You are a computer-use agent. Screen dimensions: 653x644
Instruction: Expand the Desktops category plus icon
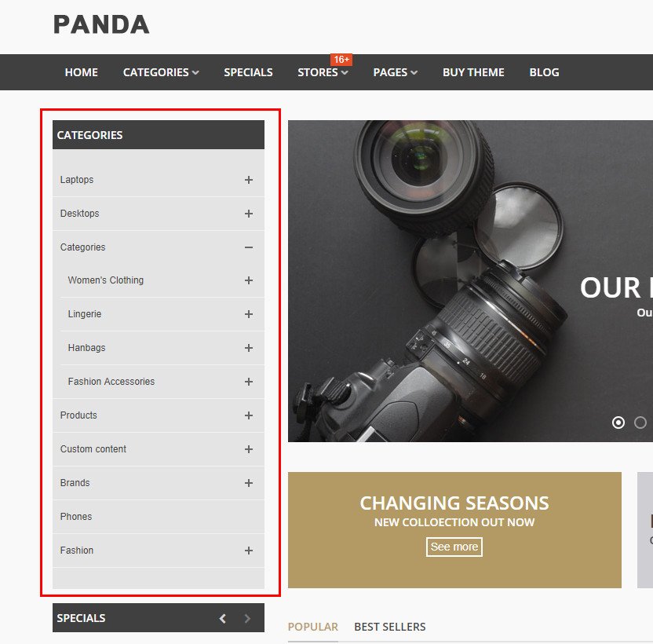pyautogui.click(x=249, y=214)
